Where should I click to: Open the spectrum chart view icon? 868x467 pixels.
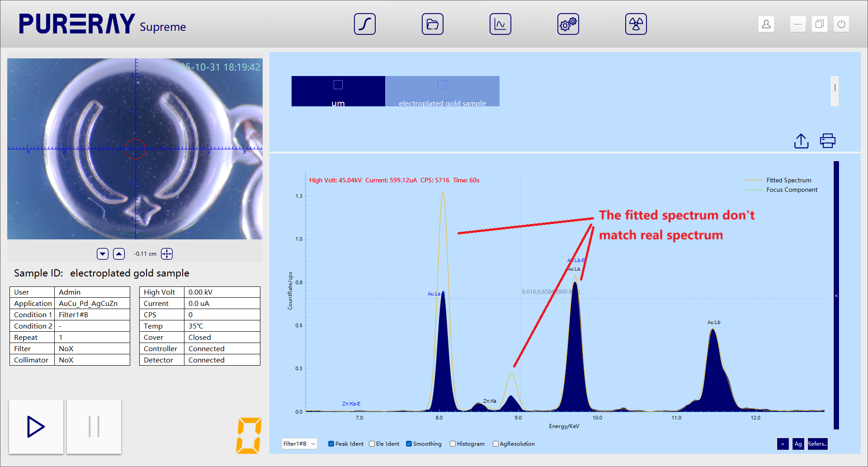click(500, 24)
